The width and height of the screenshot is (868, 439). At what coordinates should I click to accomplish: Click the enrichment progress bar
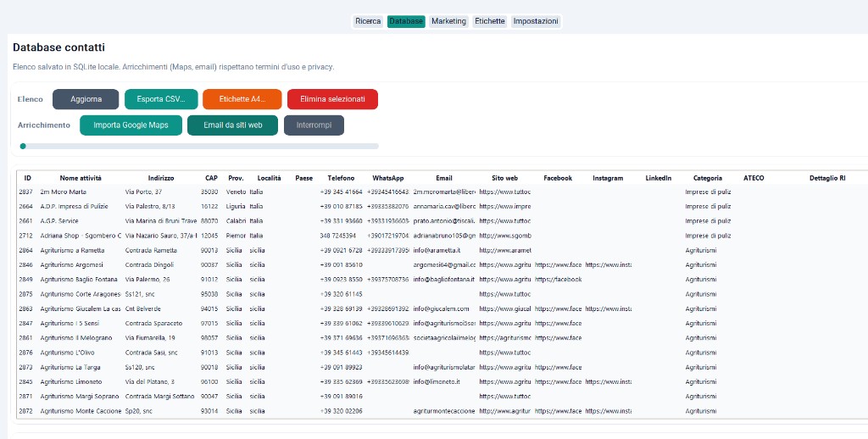click(199, 146)
